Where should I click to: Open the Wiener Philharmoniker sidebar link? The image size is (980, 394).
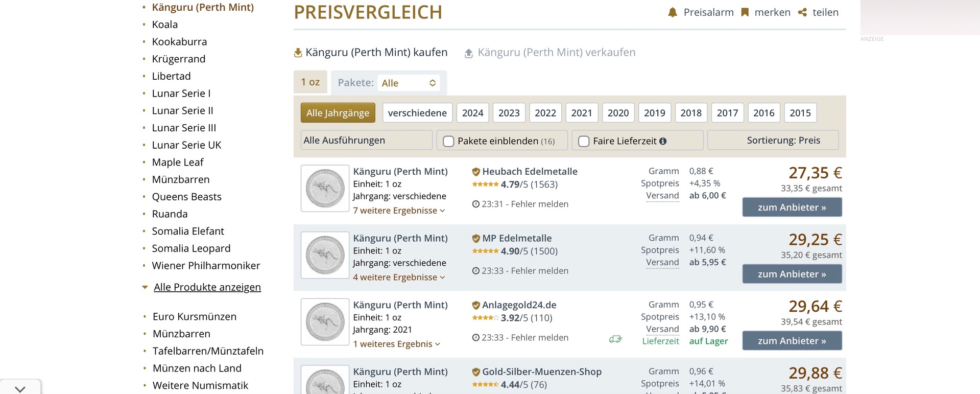coord(206,266)
